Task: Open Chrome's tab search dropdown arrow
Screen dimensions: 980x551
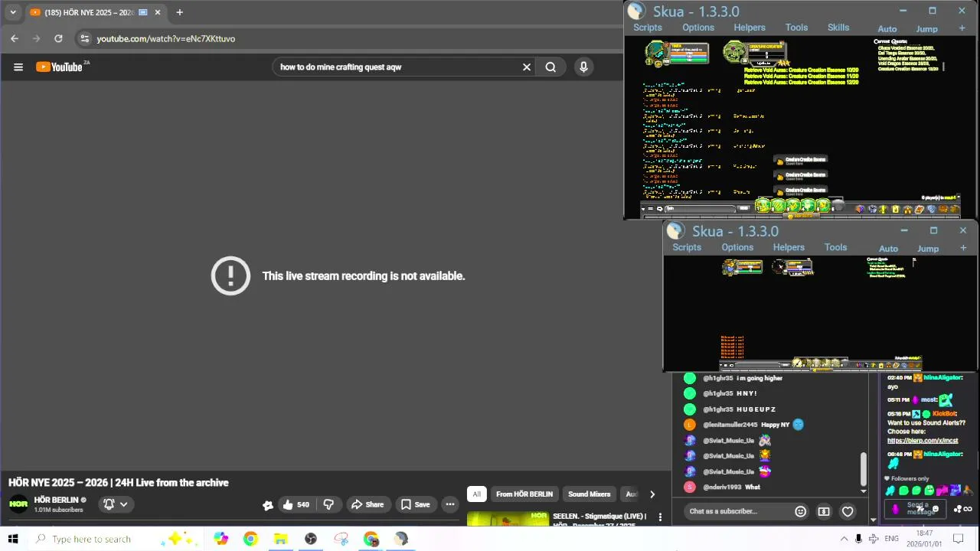Action: coord(12,12)
